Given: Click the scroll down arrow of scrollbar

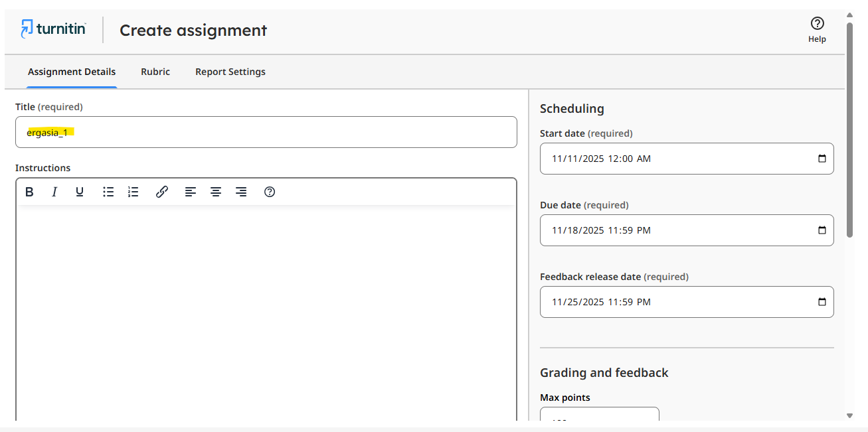Looking at the screenshot, I should point(849,415).
